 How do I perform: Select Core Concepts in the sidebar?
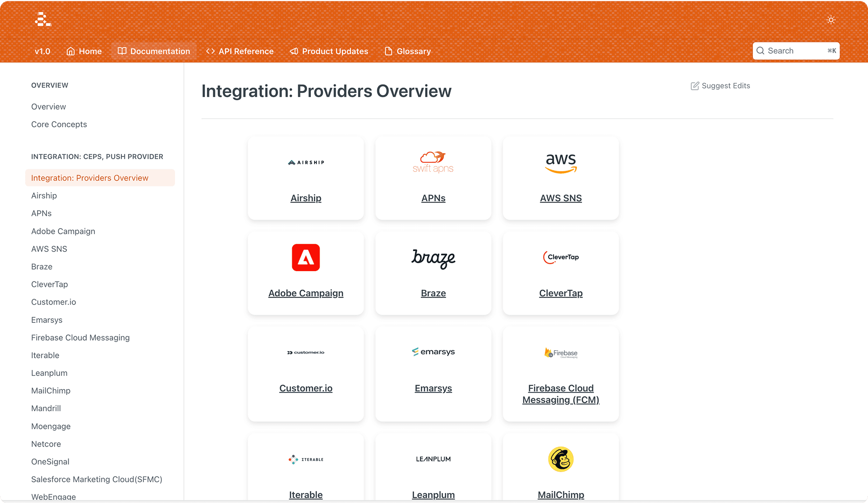59,125
